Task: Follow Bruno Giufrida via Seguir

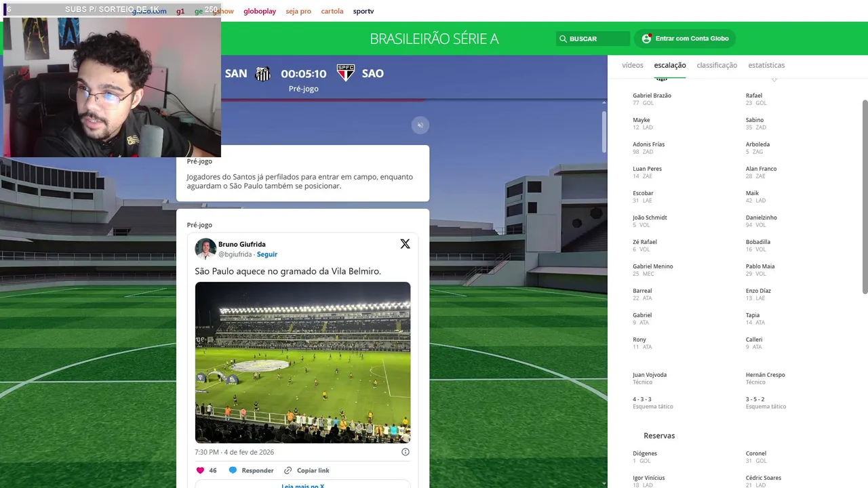Action: click(267, 254)
